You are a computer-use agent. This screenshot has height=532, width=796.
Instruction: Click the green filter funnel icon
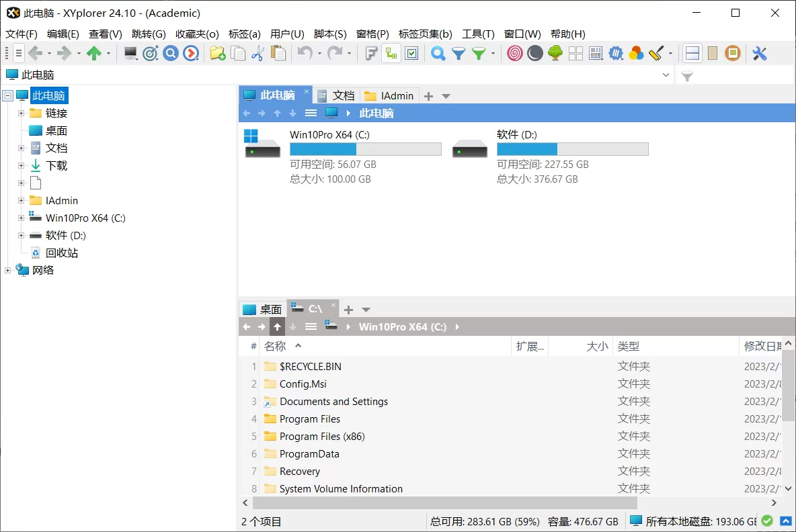tap(479, 53)
